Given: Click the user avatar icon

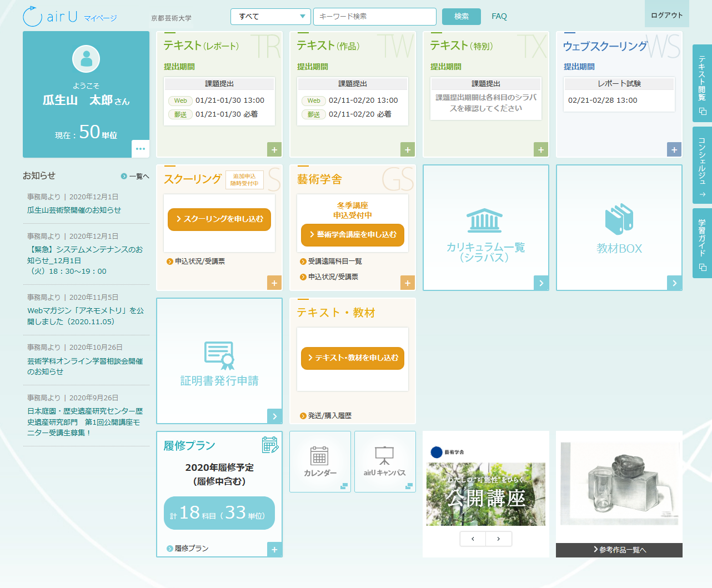Looking at the screenshot, I should click(86, 58).
